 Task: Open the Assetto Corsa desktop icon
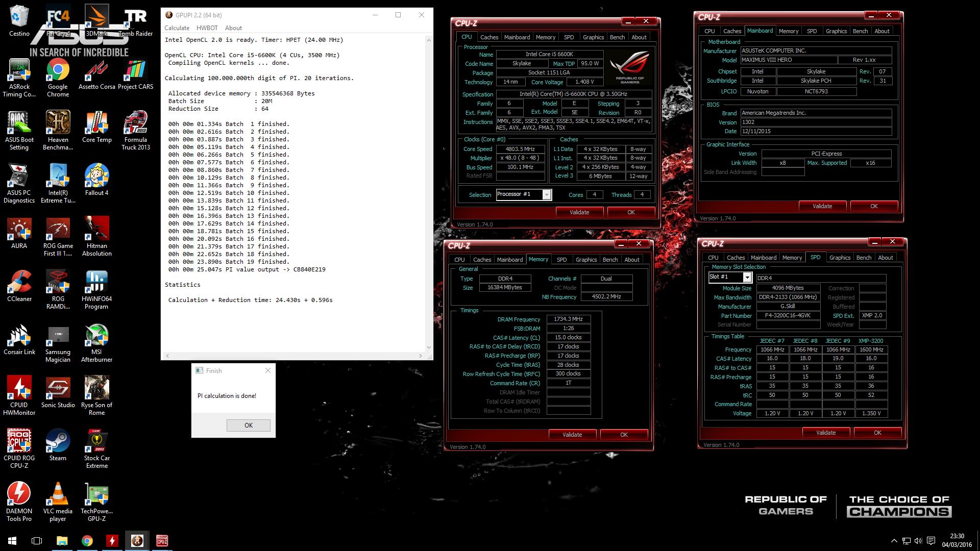[x=97, y=74]
